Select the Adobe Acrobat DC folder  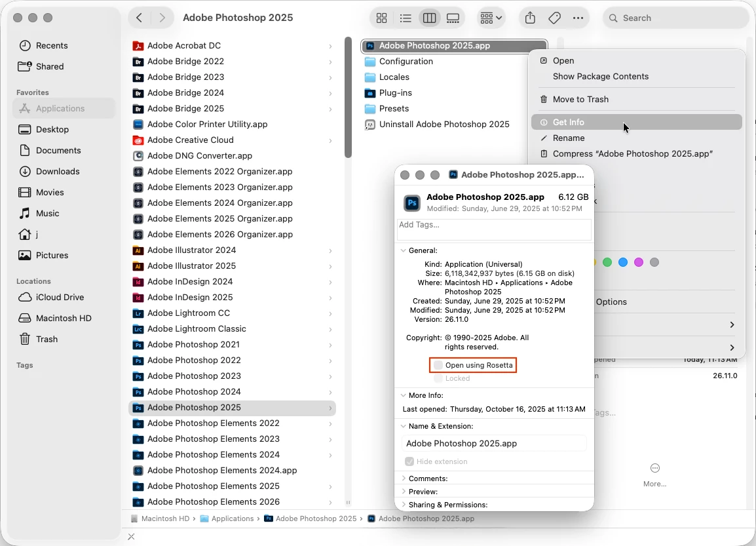coord(233,45)
